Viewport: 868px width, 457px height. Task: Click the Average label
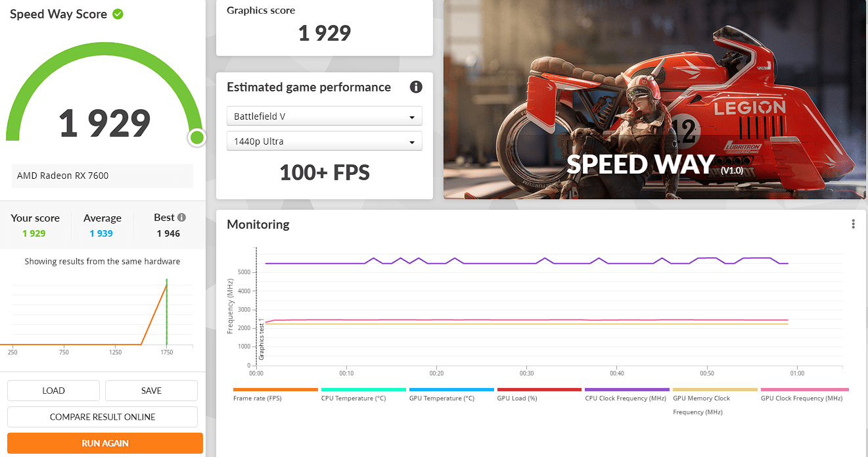(103, 218)
